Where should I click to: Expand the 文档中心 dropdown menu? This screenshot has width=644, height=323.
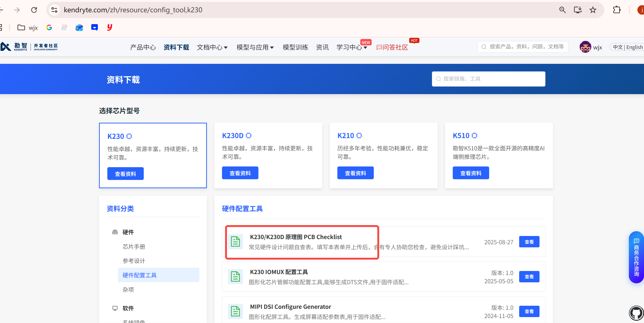click(212, 47)
